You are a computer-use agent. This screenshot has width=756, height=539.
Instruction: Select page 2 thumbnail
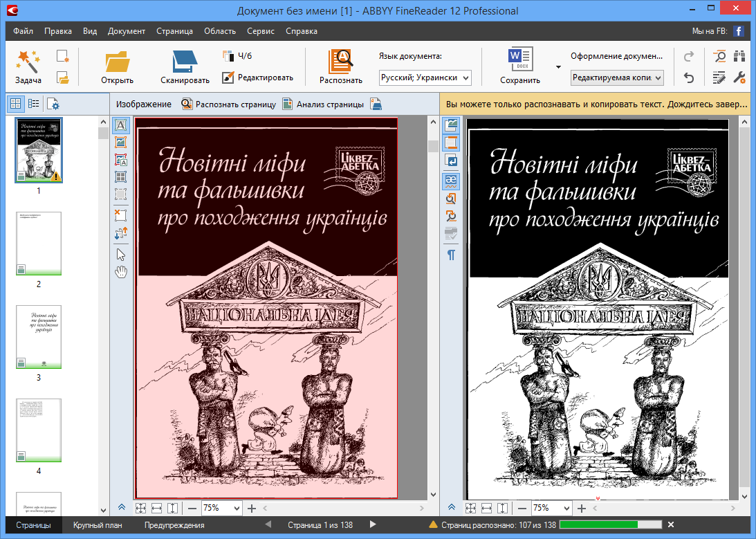[39, 244]
